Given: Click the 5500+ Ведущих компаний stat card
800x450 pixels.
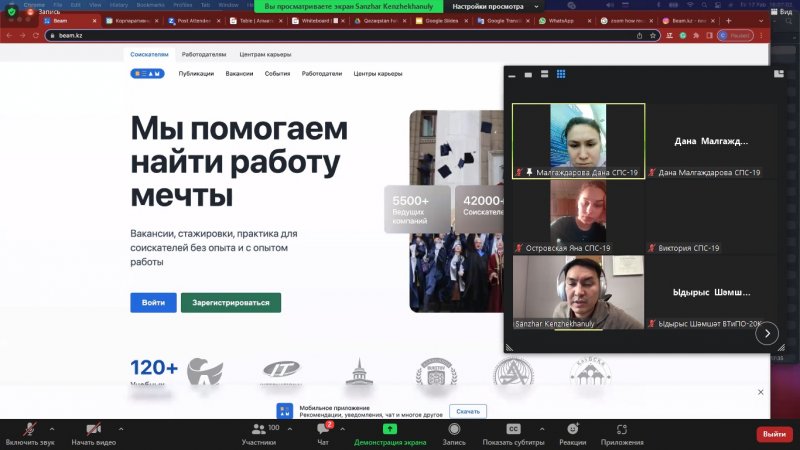Looking at the screenshot, I should click(x=417, y=209).
